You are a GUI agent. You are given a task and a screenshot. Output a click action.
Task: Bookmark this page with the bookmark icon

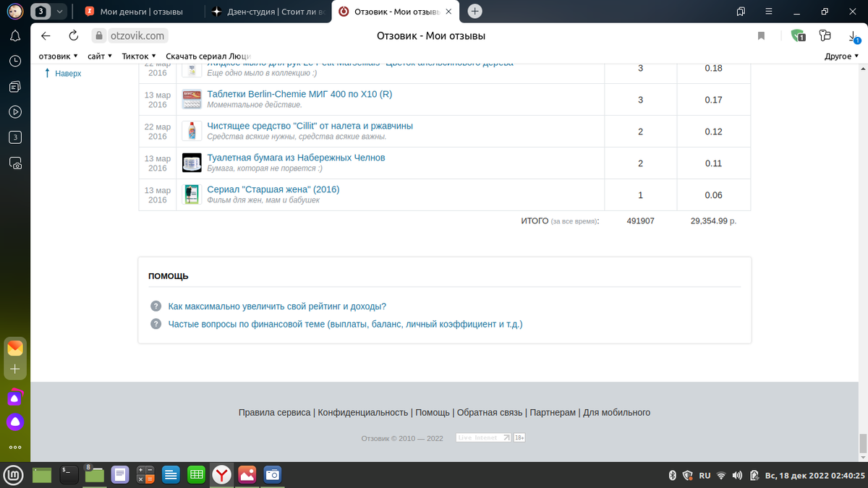[761, 35]
